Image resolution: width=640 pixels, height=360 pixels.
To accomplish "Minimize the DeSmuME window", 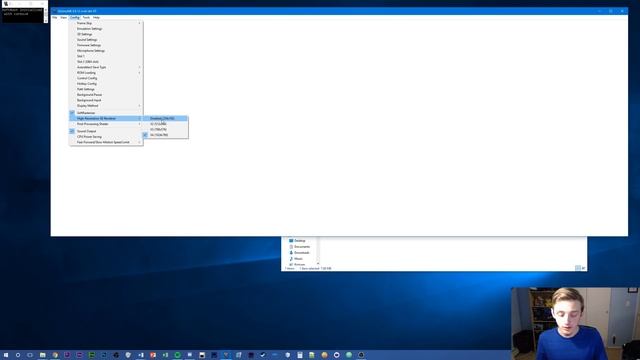I will point(600,11).
